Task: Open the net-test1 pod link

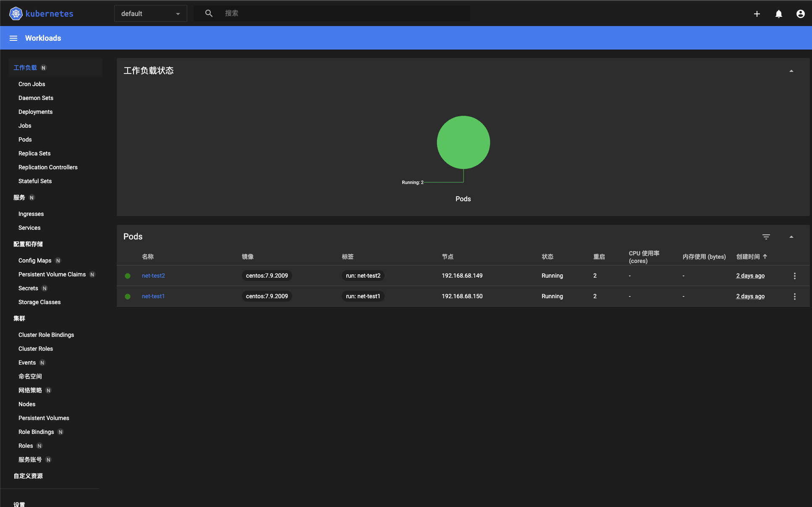Action: (x=153, y=297)
